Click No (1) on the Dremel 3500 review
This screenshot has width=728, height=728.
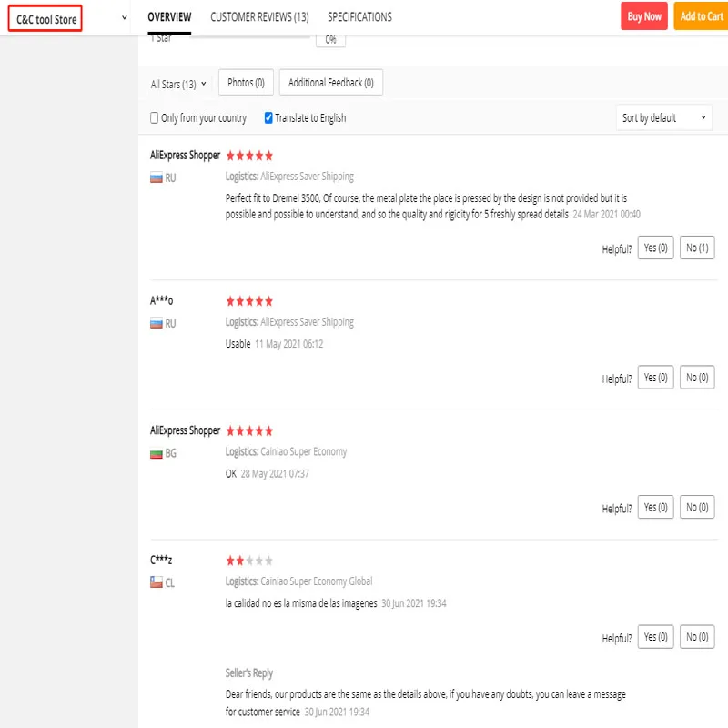click(697, 248)
